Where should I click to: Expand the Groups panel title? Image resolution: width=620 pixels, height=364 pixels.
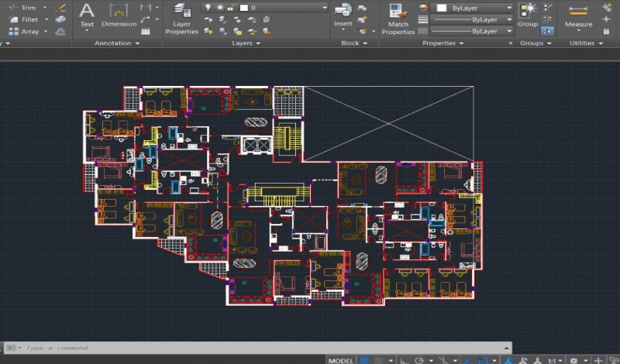(536, 43)
